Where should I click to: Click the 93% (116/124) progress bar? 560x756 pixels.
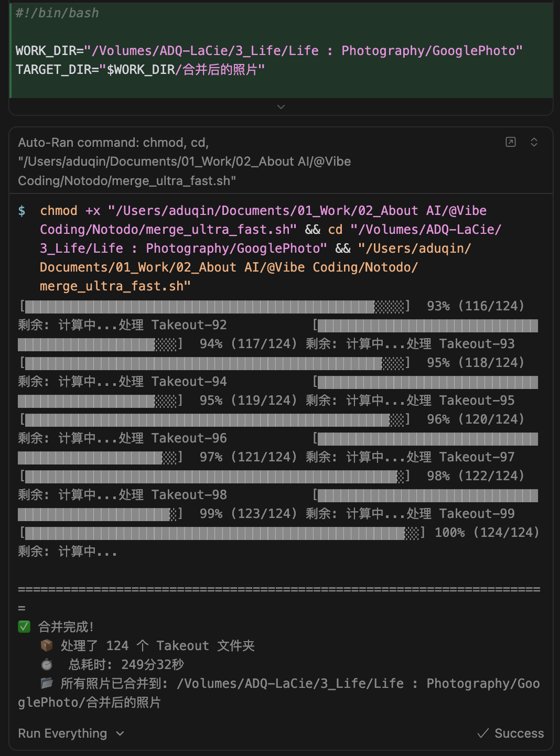[214, 307]
